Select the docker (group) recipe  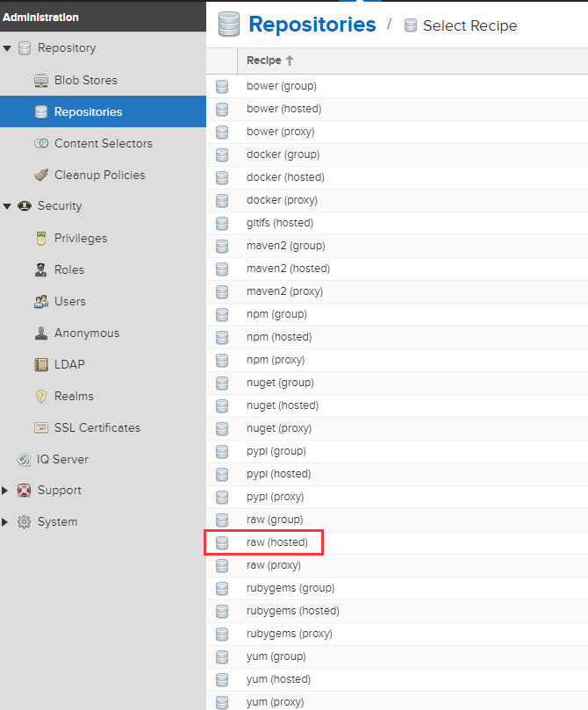point(397,154)
